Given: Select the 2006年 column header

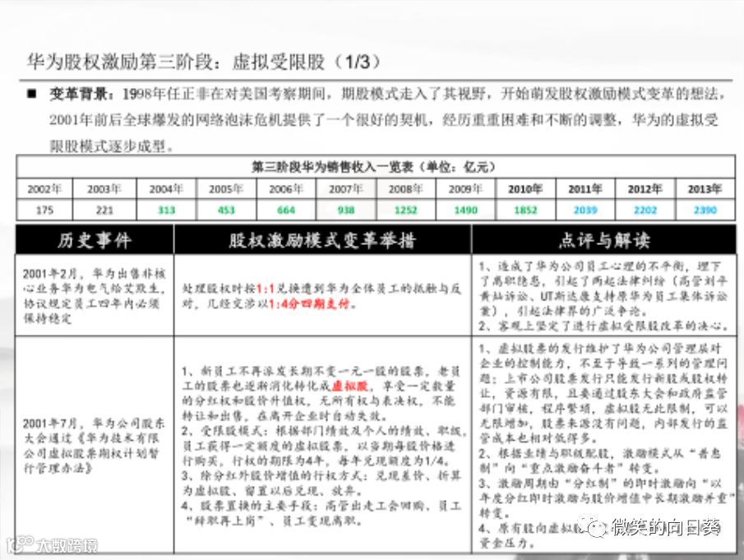Looking at the screenshot, I should [285, 189].
